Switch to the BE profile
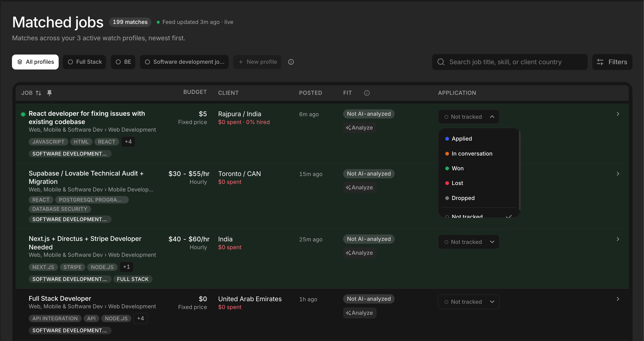The height and width of the screenshot is (341, 644). tap(123, 62)
